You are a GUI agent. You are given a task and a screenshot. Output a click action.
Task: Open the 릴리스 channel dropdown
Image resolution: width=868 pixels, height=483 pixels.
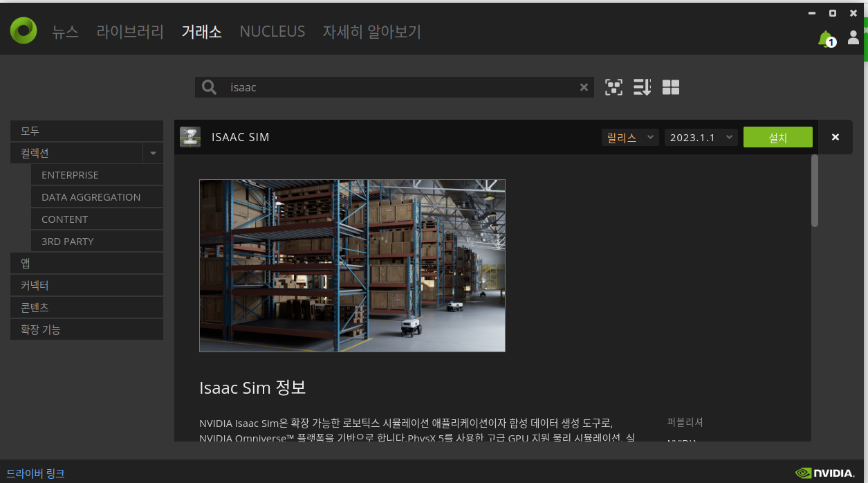629,138
